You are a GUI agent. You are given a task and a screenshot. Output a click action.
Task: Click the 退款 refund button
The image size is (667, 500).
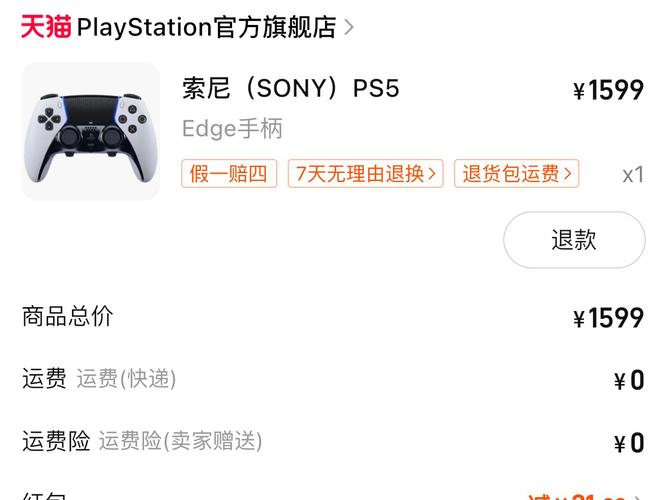(x=574, y=240)
